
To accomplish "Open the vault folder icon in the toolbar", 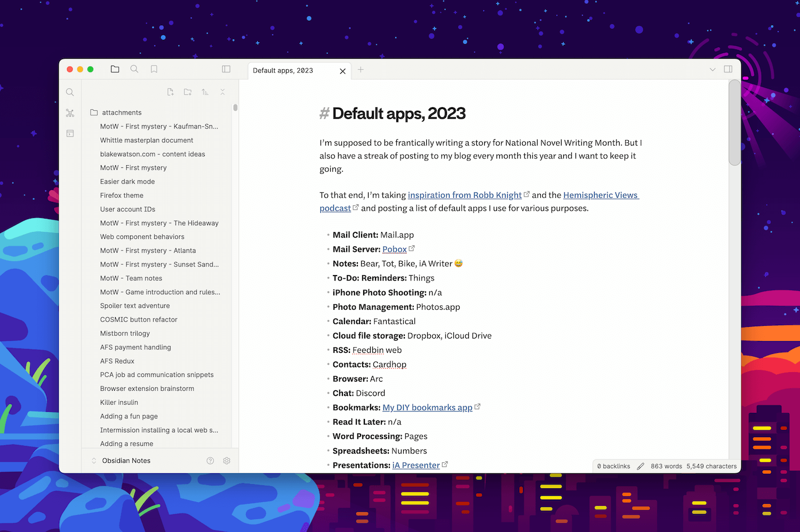I will [115, 69].
